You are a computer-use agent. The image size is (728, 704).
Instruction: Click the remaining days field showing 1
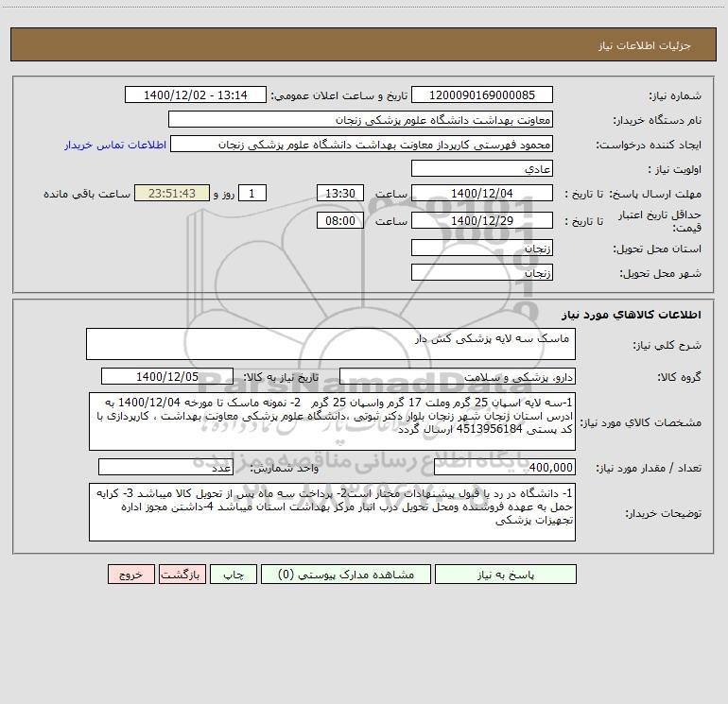coord(252,194)
